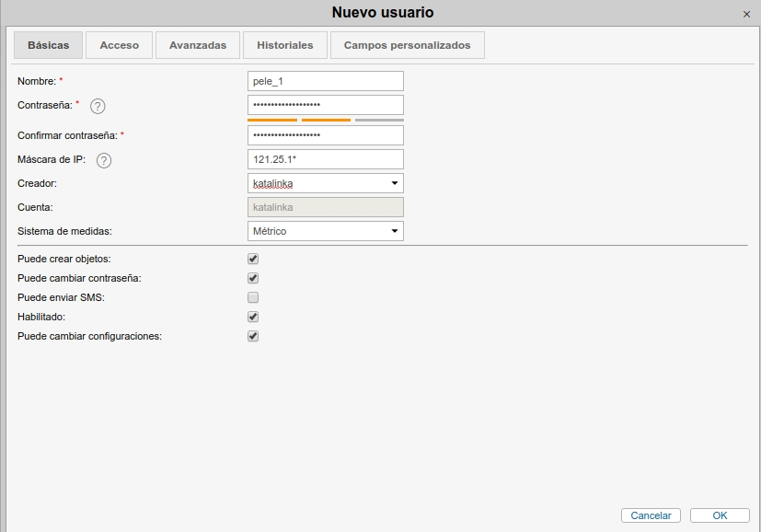The height and width of the screenshot is (532, 761).
Task: Toggle the Habilitado checkbox
Action: [x=253, y=317]
